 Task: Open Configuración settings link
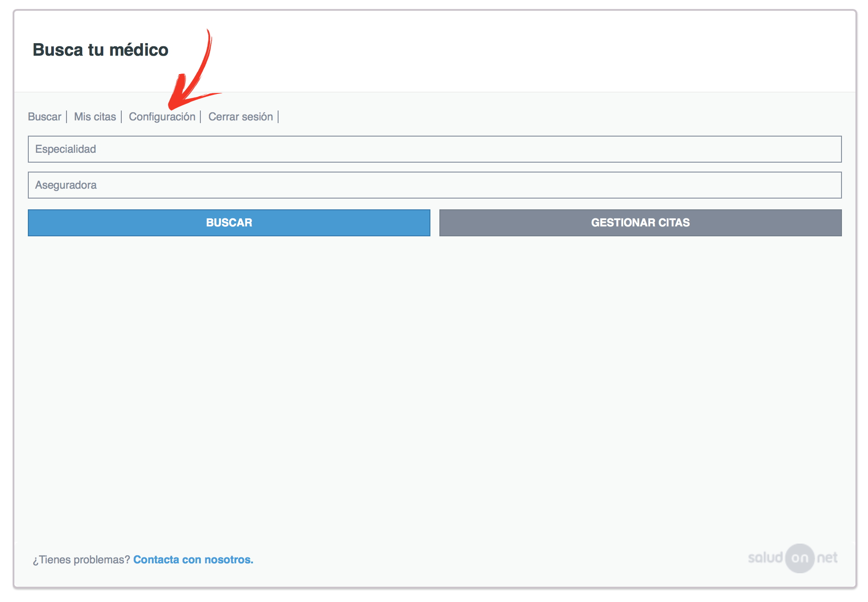pyautogui.click(x=162, y=117)
